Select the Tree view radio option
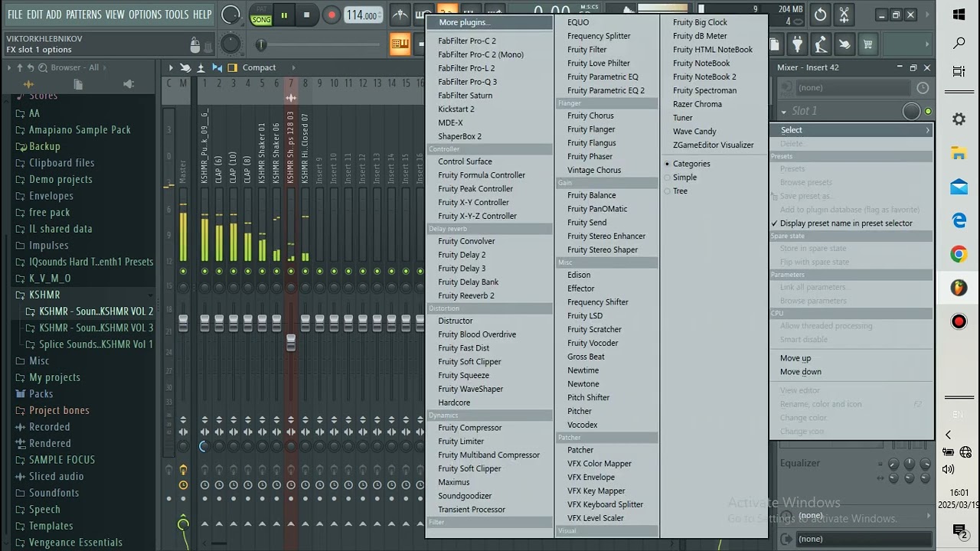Image resolution: width=980 pixels, height=551 pixels. [679, 191]
